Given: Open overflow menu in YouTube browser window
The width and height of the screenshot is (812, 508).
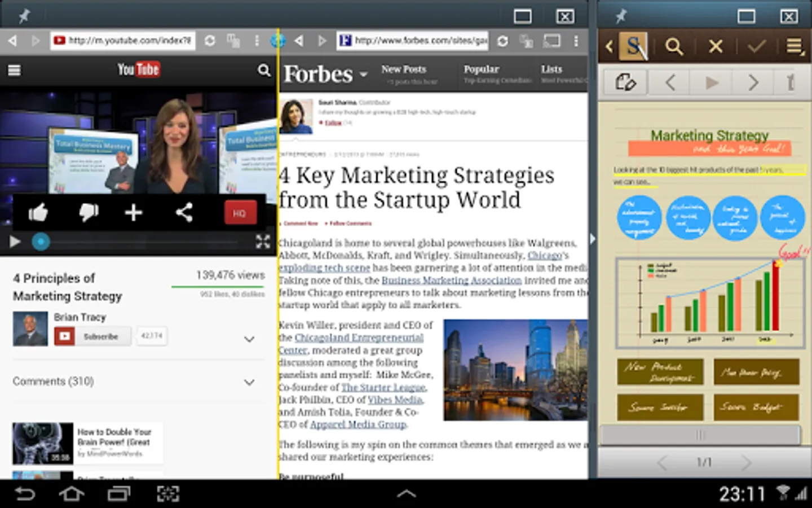Looking at the screenshot, I should coord(257,41).
